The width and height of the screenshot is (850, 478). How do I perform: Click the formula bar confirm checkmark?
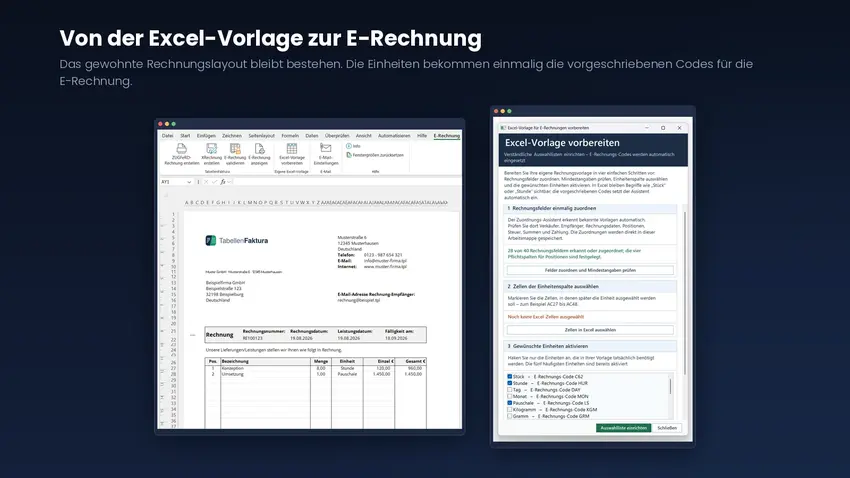pyautogui.click(x=214, y=182)
